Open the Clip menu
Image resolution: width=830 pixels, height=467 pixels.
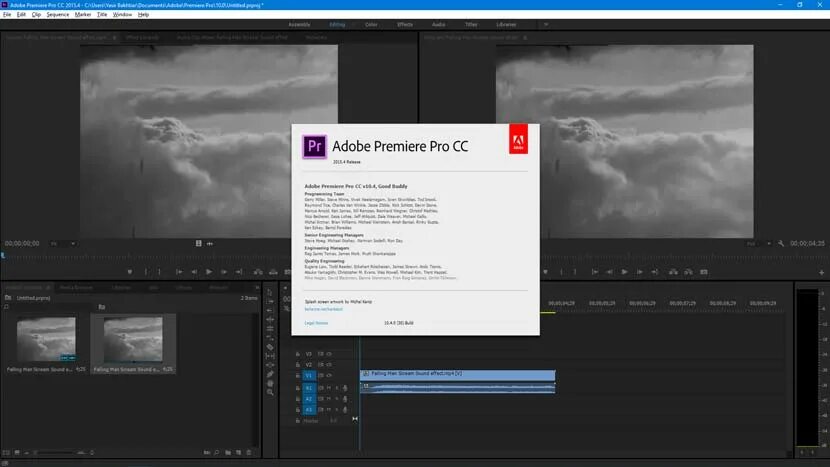coord(36,14)
